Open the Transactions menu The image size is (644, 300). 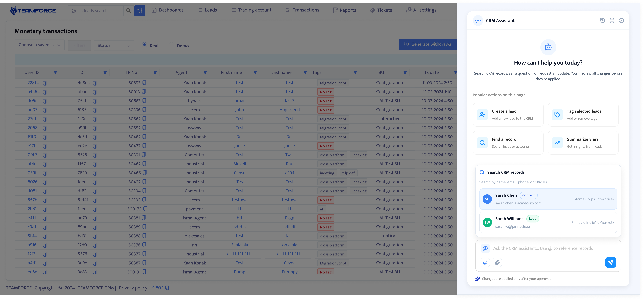(x=302, y=10)
